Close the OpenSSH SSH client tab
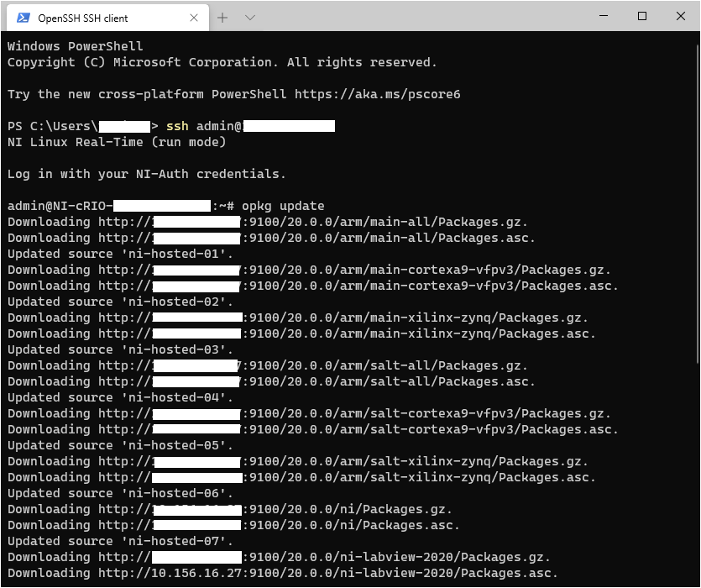Screen dimensions: 701x588 click(194, 17)
